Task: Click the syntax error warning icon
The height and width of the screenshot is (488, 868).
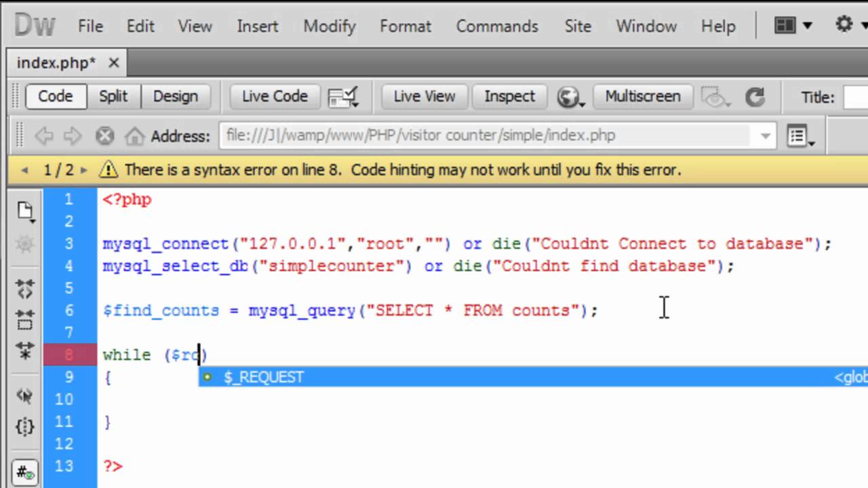Action: pos(107,169)
